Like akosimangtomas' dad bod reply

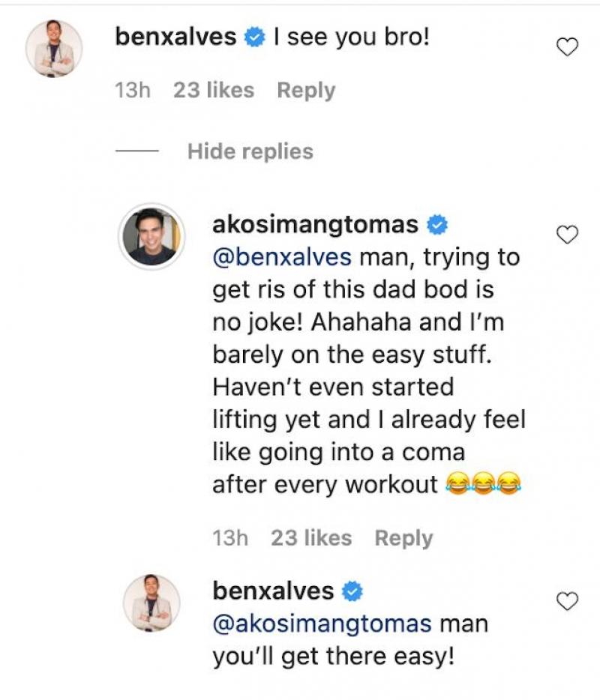pyautogui.click(x=568, y=235)
